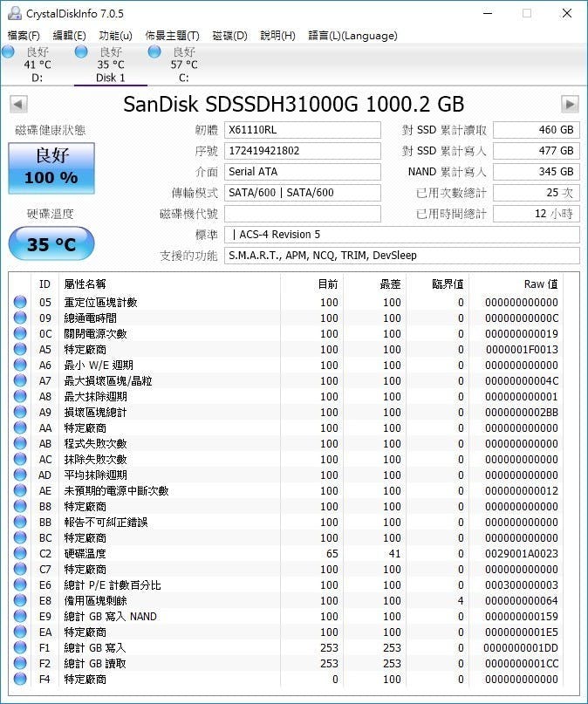This screenshot has width=588, height=704.
Task: Click the supported features field S.M.A.R.T., APM, NCQ
Action: (401, 256)
